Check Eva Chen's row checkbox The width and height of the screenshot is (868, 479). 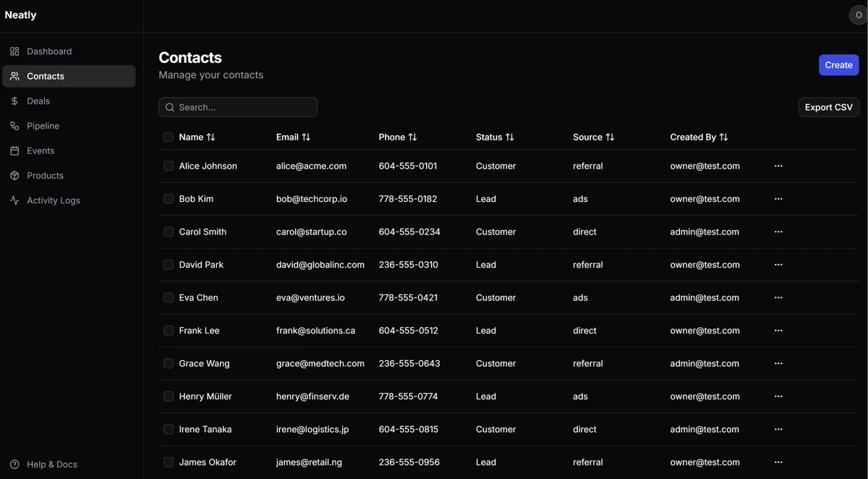tap(169, 297)
